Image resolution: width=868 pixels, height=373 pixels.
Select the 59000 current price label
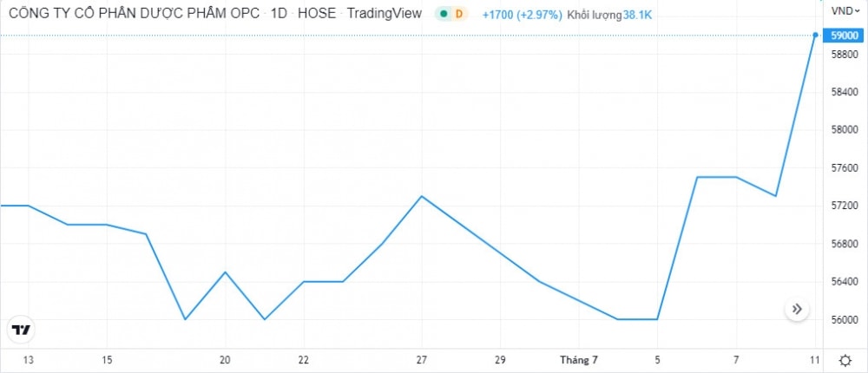(845, 36)
